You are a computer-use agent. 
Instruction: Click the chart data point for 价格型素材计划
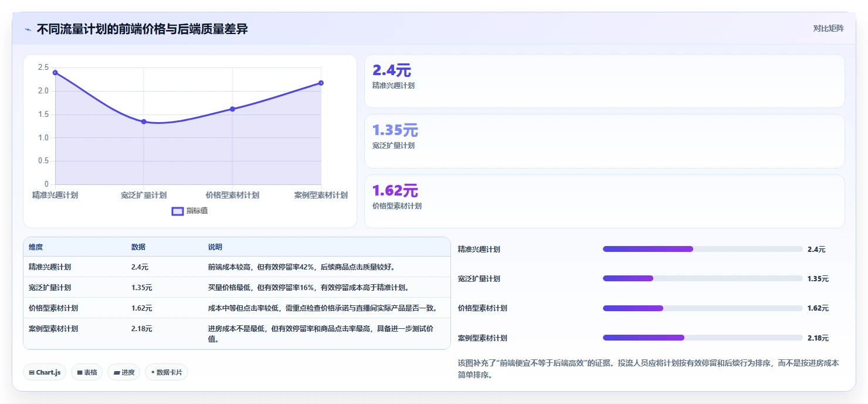(x=232, y=109)
